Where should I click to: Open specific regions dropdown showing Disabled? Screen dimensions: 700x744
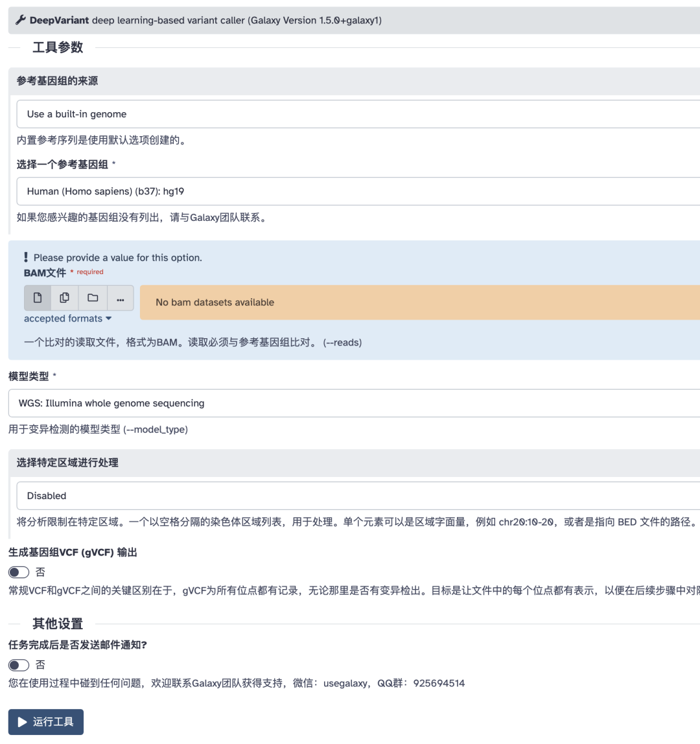coord(358,496)
